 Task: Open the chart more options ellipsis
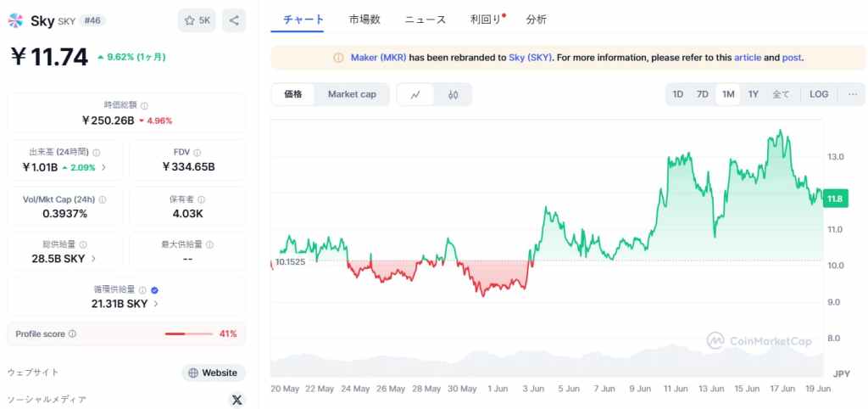point(853,94)
